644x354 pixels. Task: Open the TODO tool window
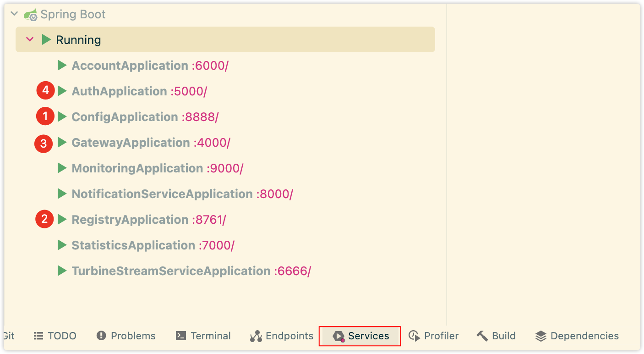point(55,336)
